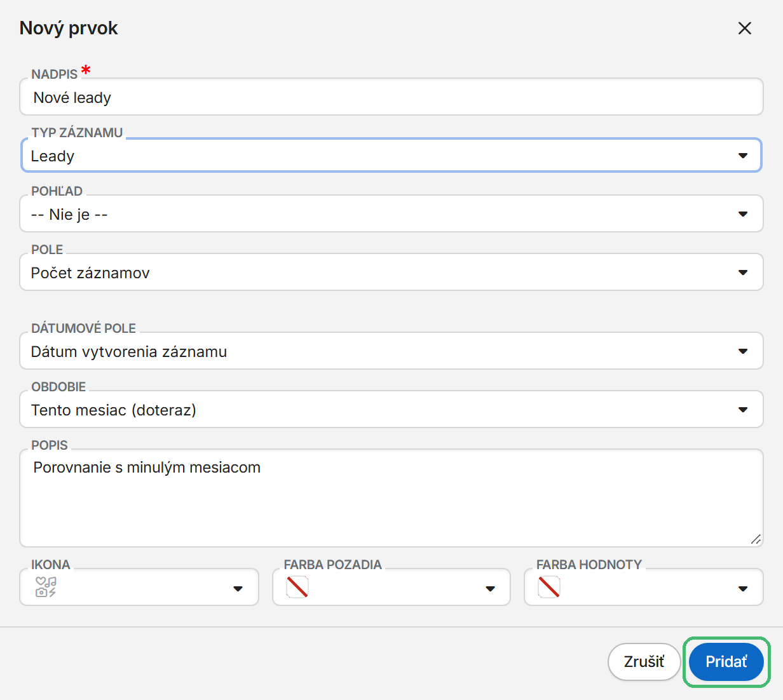The height and width of the screenshot is (700, 783).
Task: Click the Farba pozadia no-color swatch
Action: tap(297, 587)
